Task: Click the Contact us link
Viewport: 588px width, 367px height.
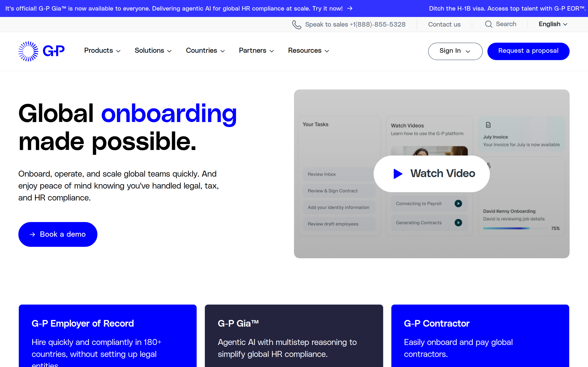Action: click(x=444, y=24)
